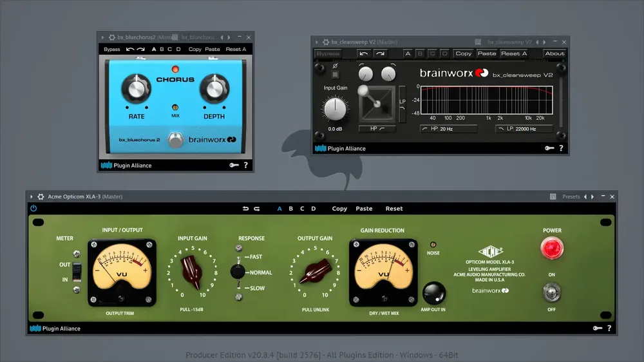Select bank A in Acme Opticom

(x=279, y=209)
